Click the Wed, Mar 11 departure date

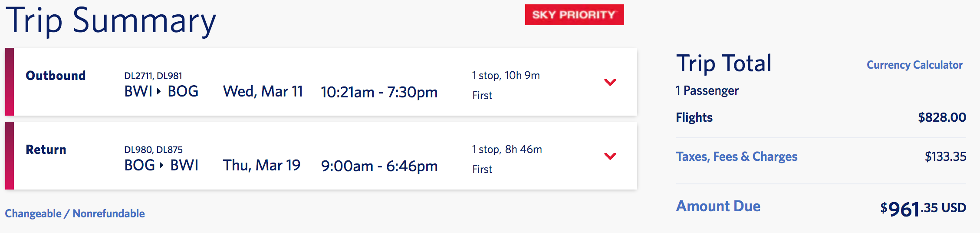263,92
